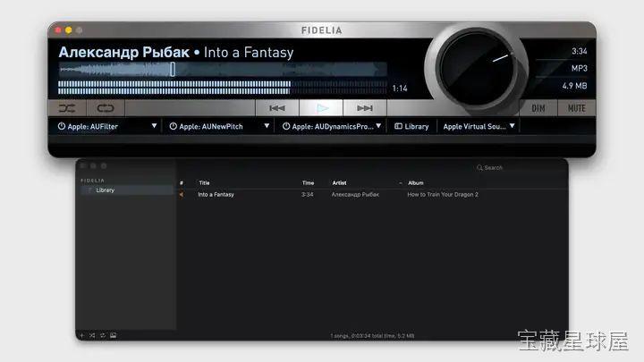Open the Apple: AUNewPitch dropdown arrow
644x362 pixels.
pyautogui.click(x=267, y=126)
